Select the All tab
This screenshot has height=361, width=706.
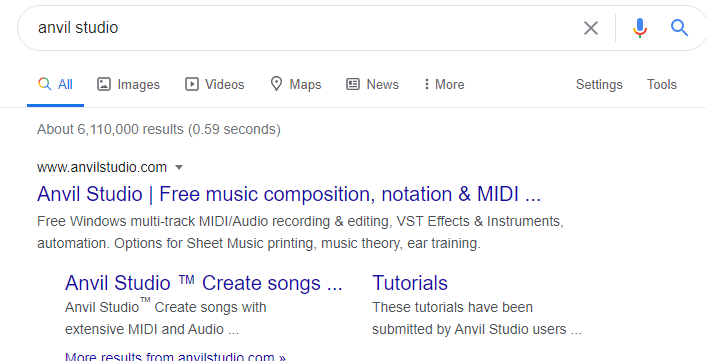55,85
